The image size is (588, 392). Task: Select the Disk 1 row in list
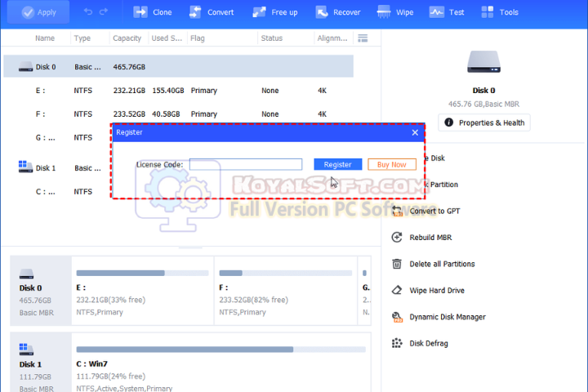click(x=57, y=168)
